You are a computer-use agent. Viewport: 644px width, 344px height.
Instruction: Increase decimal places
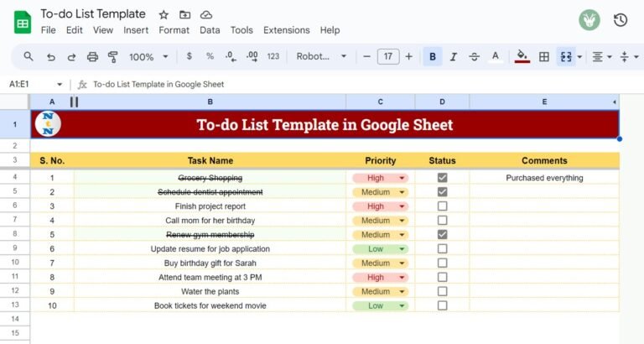(x=252, y=56)
